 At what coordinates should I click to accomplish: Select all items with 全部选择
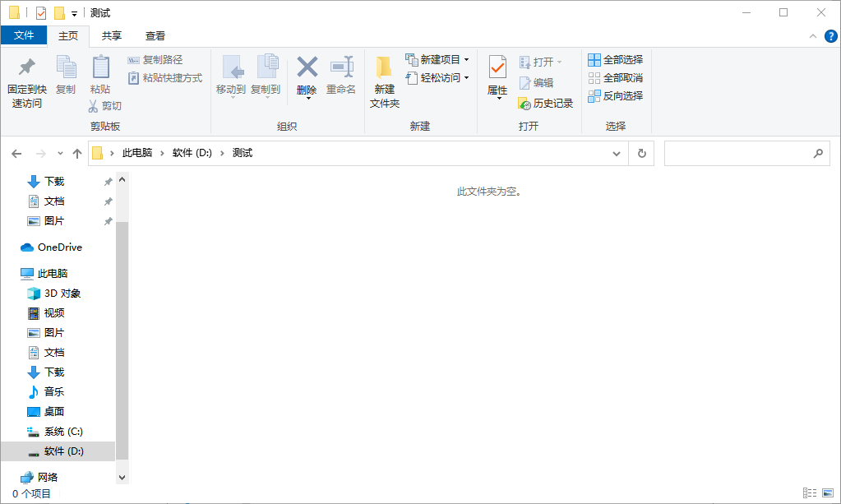click(617, 59)
